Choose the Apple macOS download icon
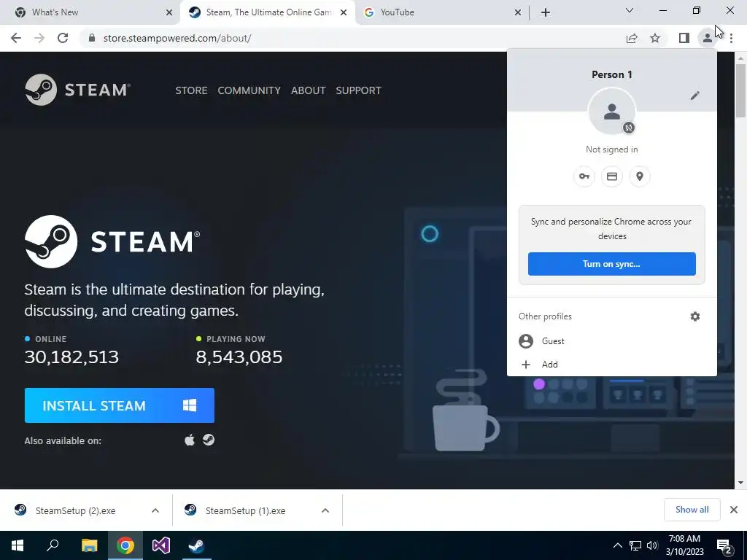Screen dimensions: 747x560 (190, 440)
